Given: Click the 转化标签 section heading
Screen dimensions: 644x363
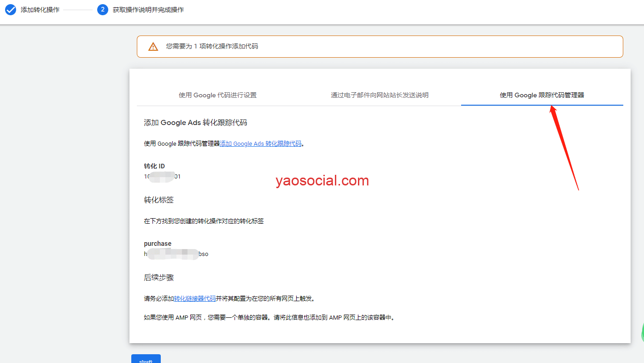Looking at the screenshot, I should coord(158,200).
